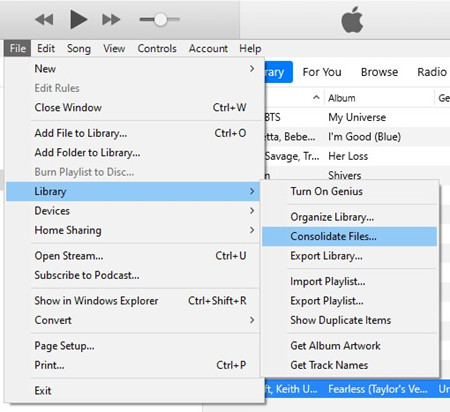
Task: Select the Shivers album cell
Action: click(x=345, y=175)
